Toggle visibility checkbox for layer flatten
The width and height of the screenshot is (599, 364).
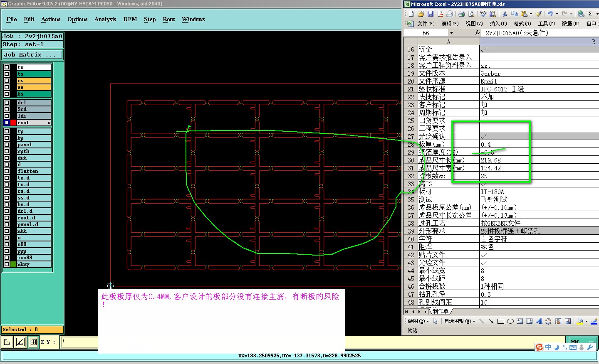(x=7, y=171)
